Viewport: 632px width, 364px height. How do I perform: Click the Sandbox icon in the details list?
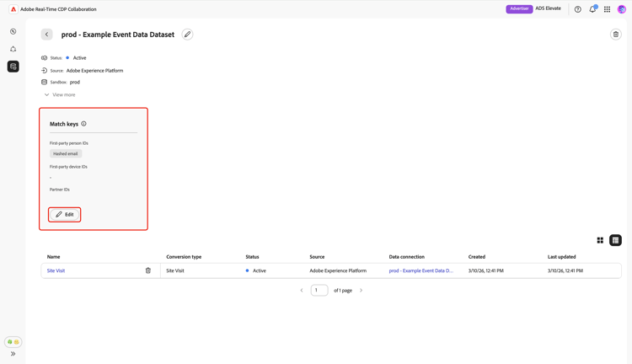[x=45, y=83]
